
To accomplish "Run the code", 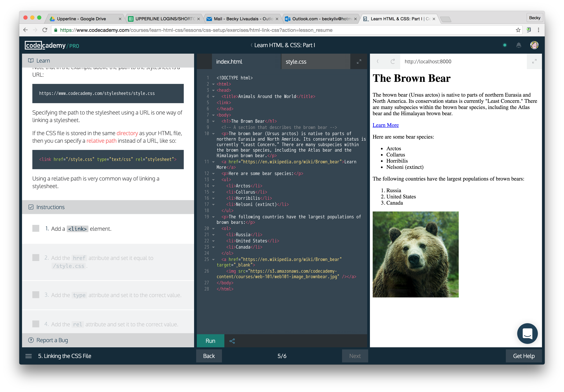I will click(210, 341).
